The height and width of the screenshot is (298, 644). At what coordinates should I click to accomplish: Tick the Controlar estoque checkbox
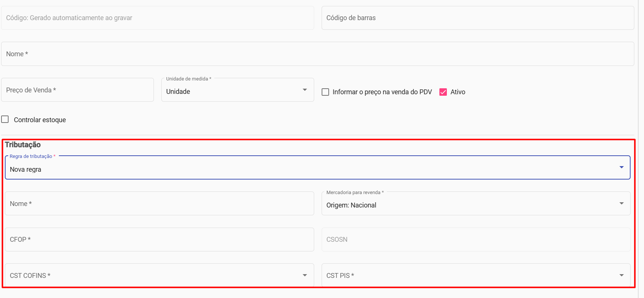(x=5, y=119)
